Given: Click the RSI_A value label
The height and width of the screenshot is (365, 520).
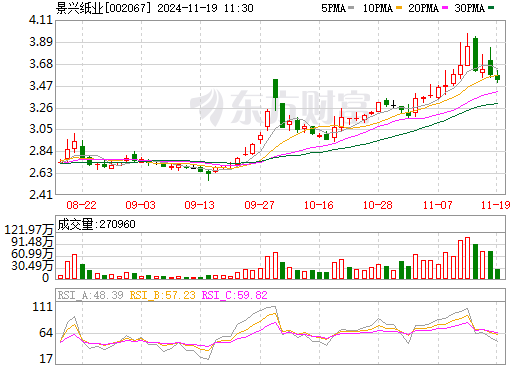Looking at the screenshot, I should click(90, 295).
